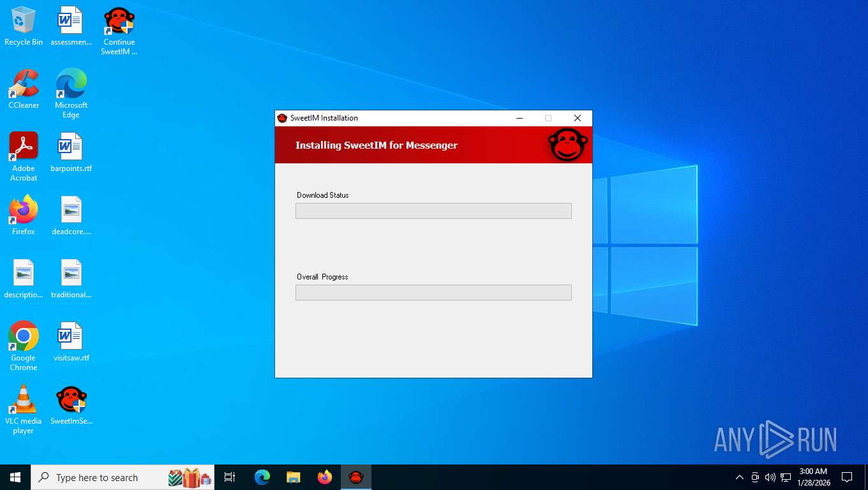Click the Type here to search box
This screenshot has height=490, width=868.
coord(123,477)
